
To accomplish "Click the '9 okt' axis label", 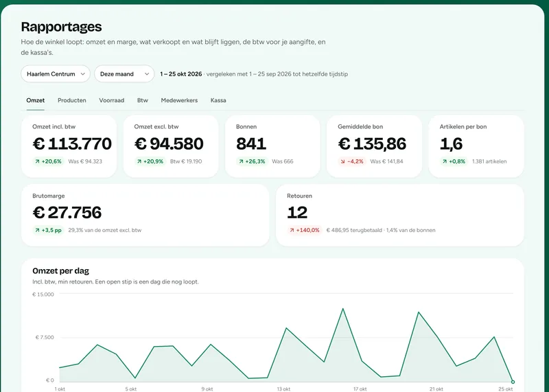I will [x=207, y=389].
